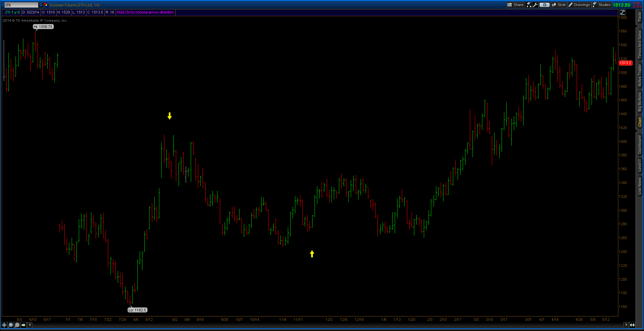The width and height of the screenshot is (644, 331).
Task: Click the -5.25 net change value
Action: (636, 3)
